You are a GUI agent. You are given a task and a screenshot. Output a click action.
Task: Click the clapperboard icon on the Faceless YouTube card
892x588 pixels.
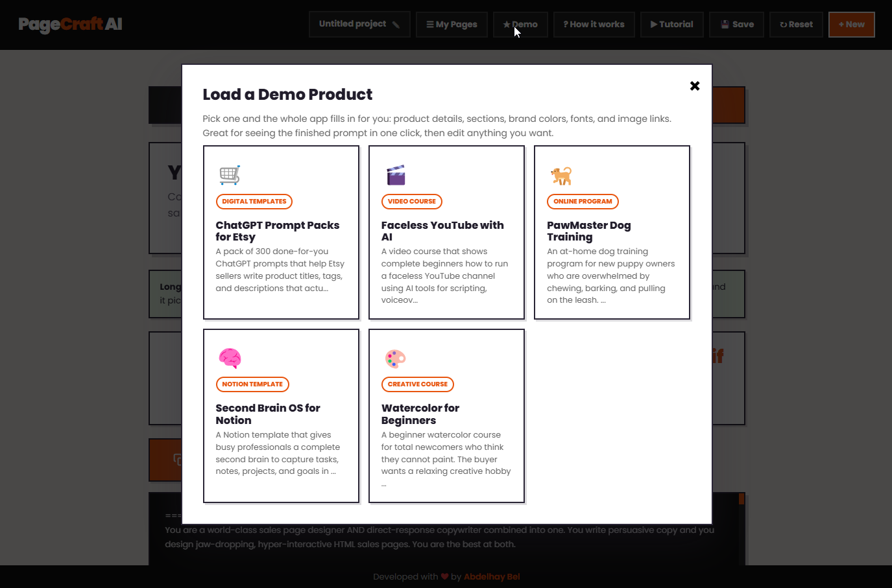click(x=396, y=175)
